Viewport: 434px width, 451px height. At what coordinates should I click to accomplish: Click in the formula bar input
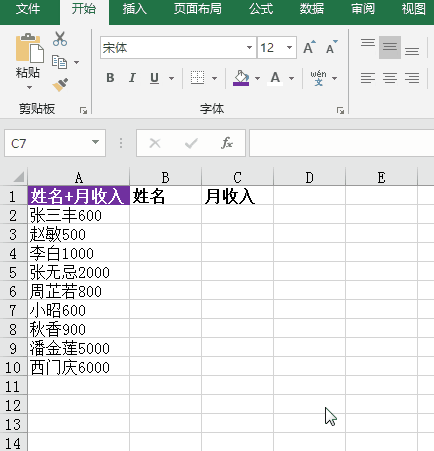(x=342, y=143)
